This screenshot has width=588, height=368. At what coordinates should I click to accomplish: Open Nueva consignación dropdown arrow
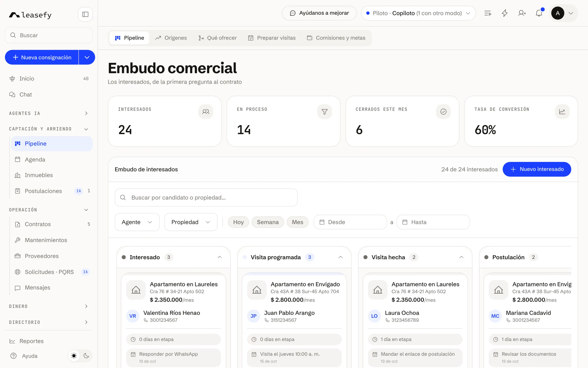[x=87, y=57]
